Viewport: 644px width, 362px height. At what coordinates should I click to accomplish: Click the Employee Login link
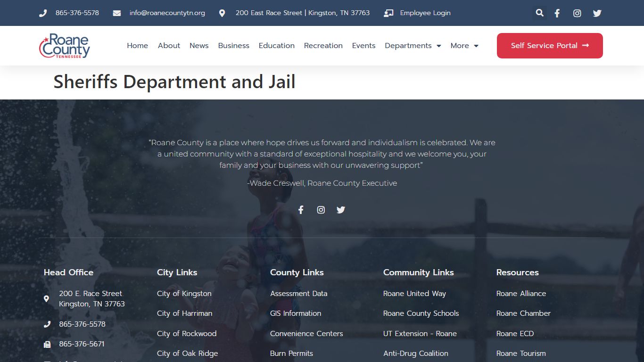point(425,13)
